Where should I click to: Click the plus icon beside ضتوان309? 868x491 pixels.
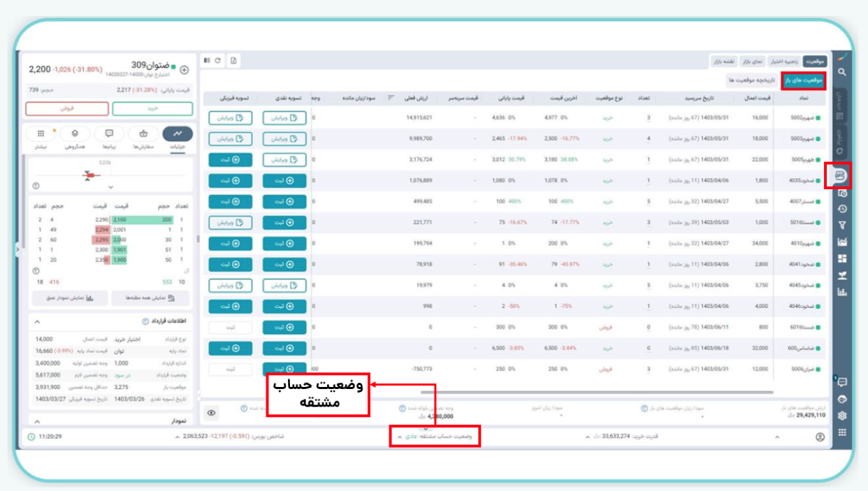point(185,70)
